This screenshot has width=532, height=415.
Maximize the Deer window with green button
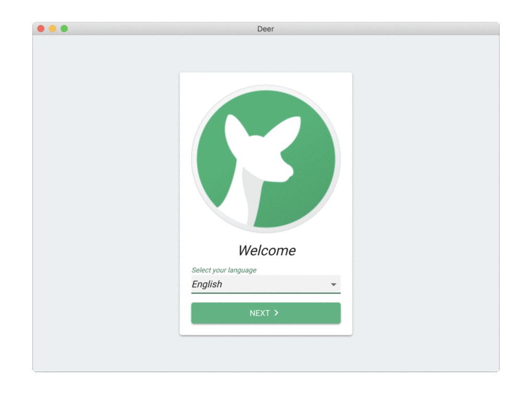click(64, 29)
